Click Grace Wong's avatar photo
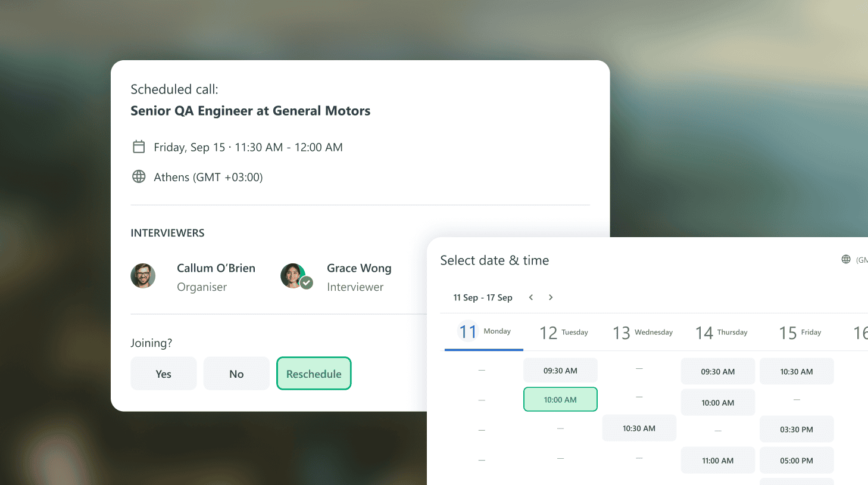 (292, 275)
